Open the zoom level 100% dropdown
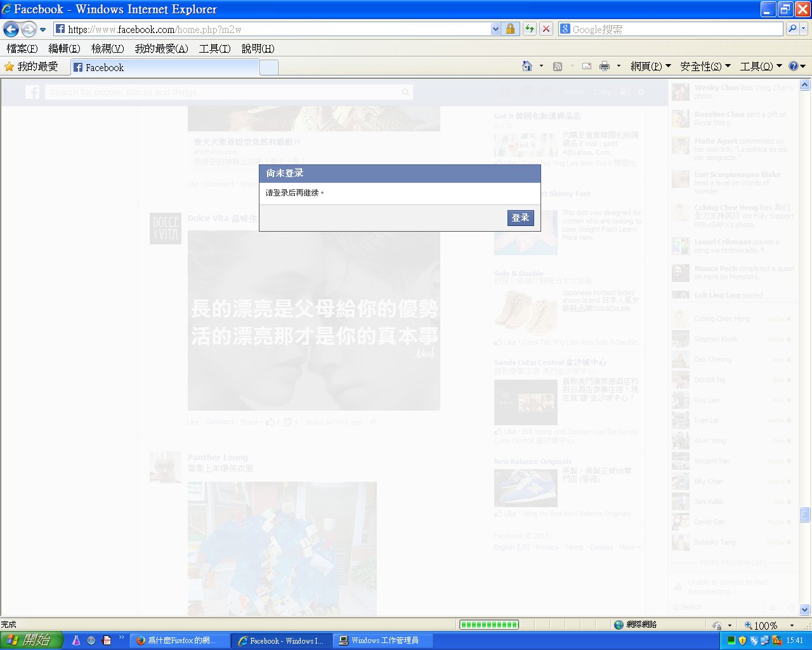This screenshot has height=650, width=812. point(791,625)
